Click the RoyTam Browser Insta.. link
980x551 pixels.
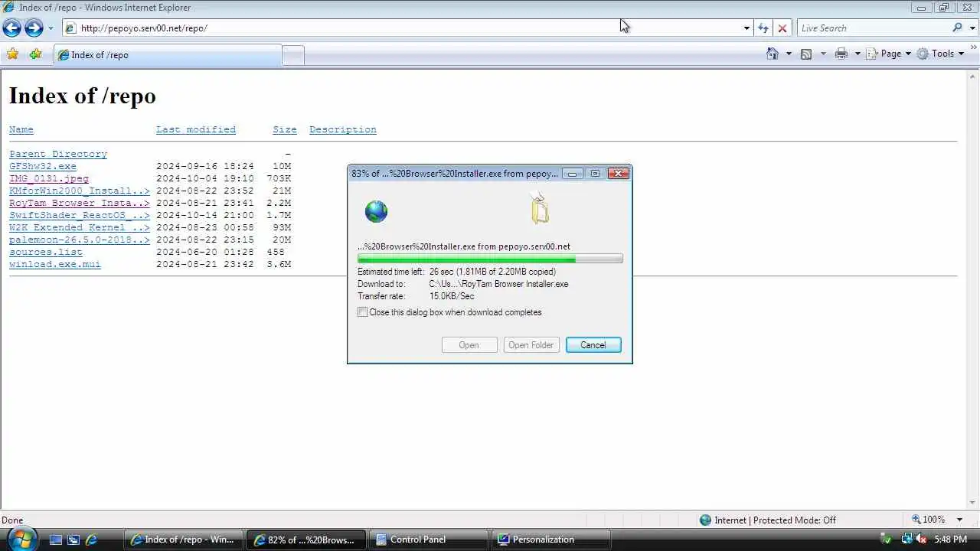click(x=80, y=203)
